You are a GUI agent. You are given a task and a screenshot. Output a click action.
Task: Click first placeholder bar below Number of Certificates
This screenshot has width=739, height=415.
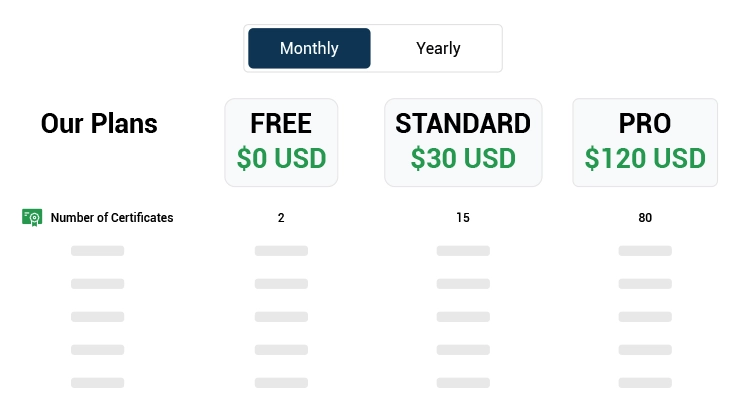[98, 251]
